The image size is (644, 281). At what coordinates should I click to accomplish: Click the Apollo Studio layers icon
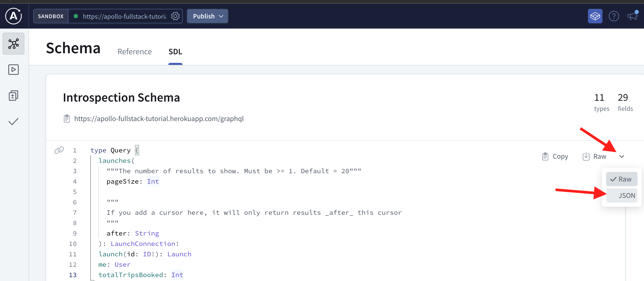(595, 16)
